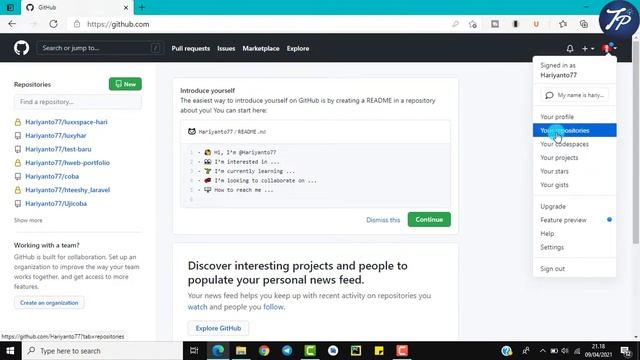This screenshot has width=640, height=360.
Task: Open Sticky Notes from taskbar
Action: tap(379, 351)
